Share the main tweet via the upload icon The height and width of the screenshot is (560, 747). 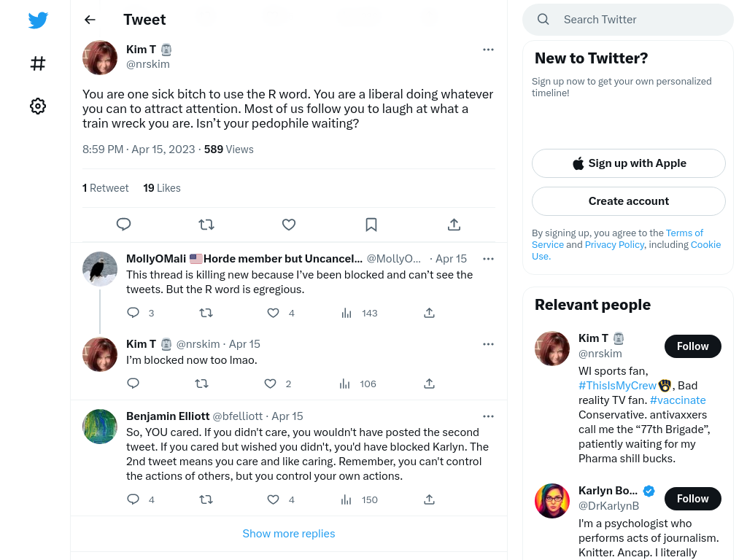pos(454,225)
